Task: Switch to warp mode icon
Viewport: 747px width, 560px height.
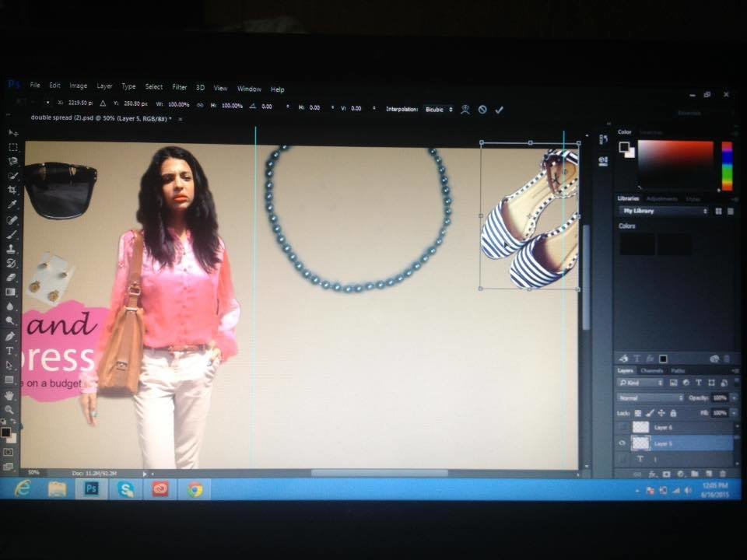Action: pyautogui.click(x=465, y=110)
